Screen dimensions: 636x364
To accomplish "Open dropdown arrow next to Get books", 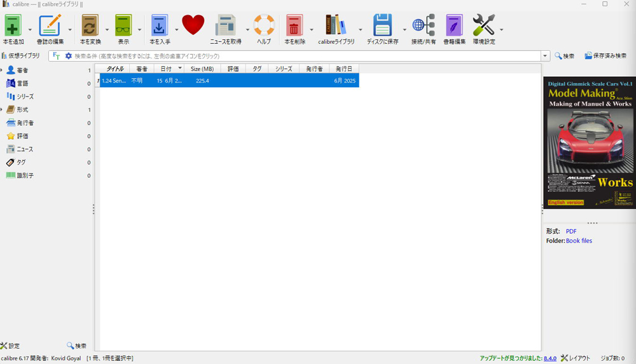I will [176, 30].
